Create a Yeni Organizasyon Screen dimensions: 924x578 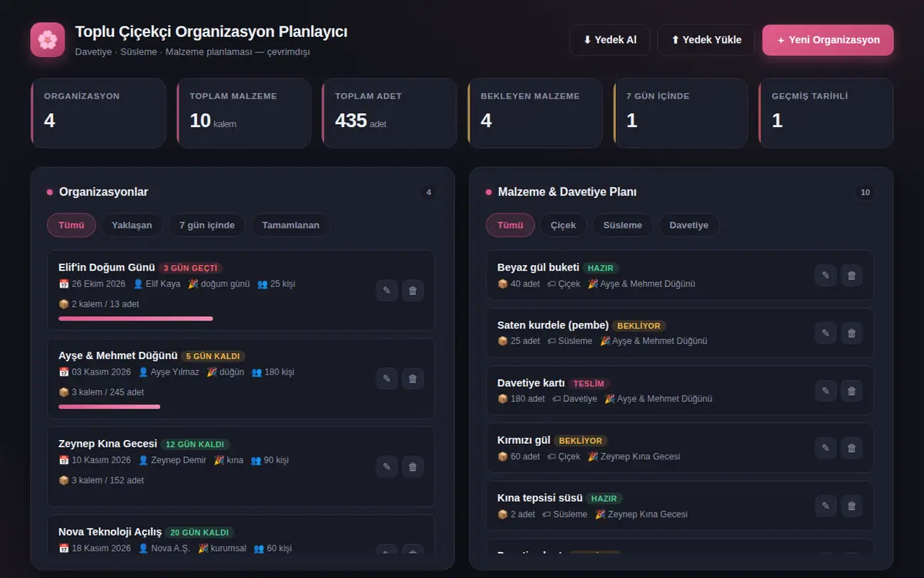(x=828, y=40)
